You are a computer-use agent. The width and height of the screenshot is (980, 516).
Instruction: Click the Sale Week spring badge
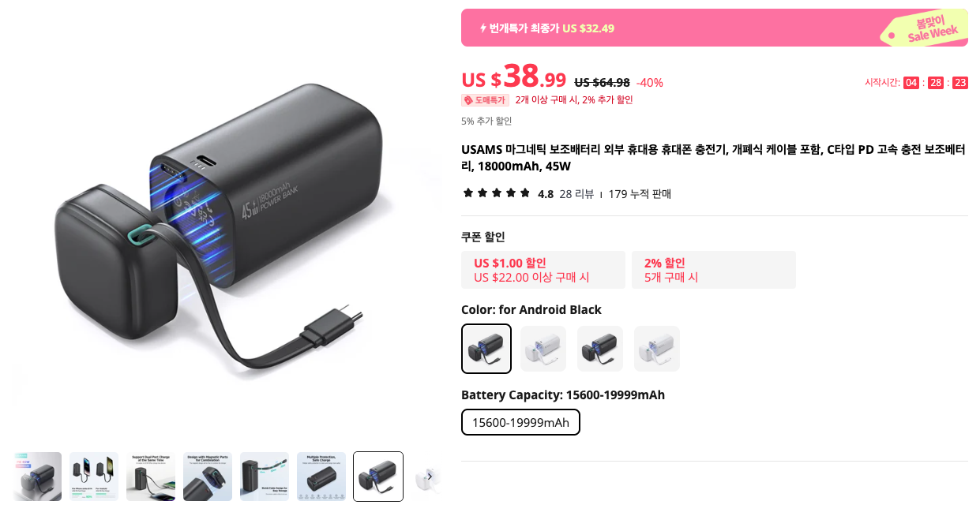pos(924,28)
